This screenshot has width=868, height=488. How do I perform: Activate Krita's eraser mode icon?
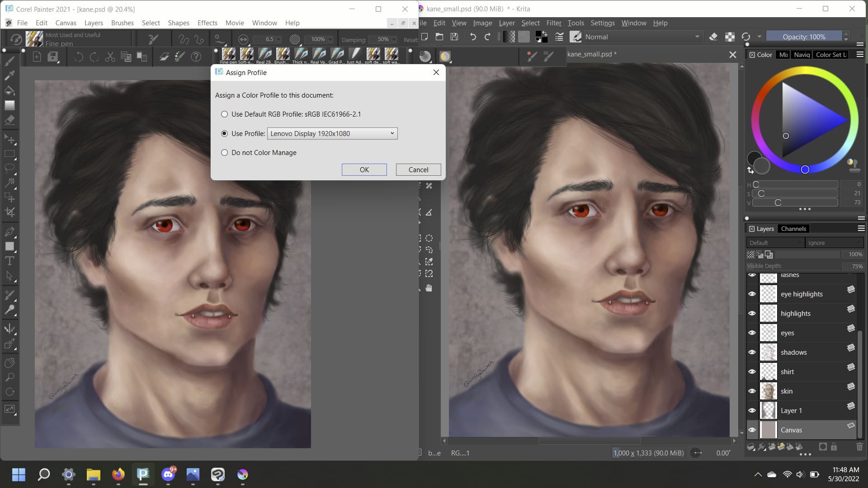click(713, 37)
